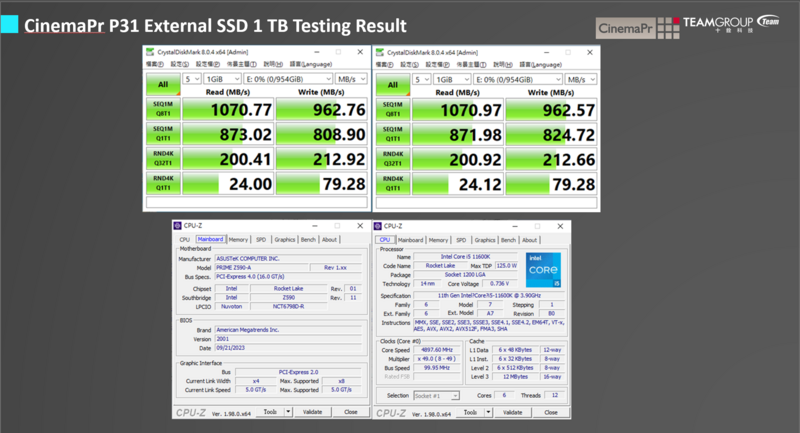This screenshot has height=433, width=800.
Task: Open drive E: dropdown in left CrystalDiskMark
Action: [x=288, y=79]
